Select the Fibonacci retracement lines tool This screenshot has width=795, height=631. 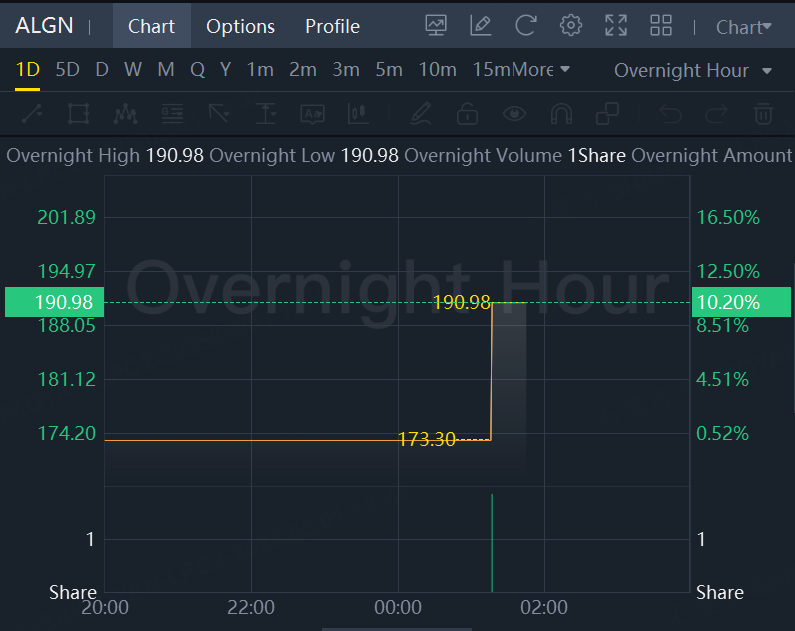coord(172,114)
